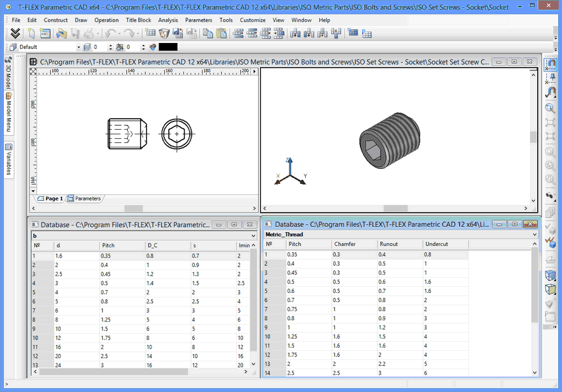Click the pin snap icon in right toolbar

tap(550, 78)
